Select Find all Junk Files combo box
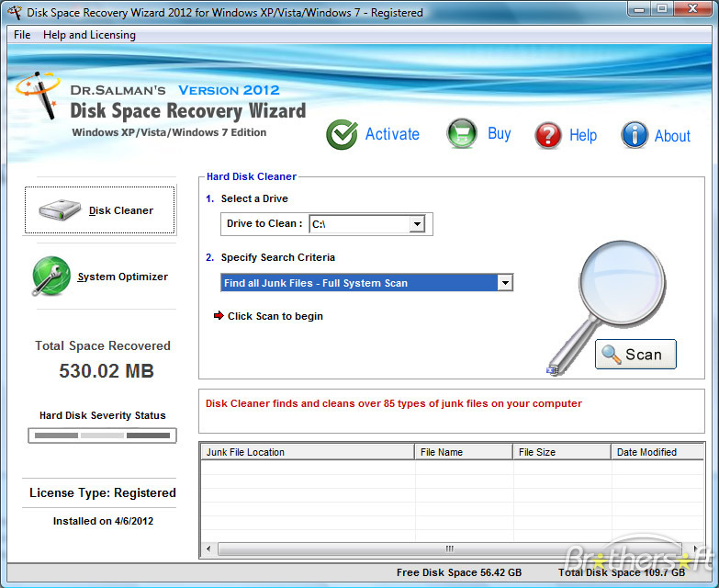Image resolution: width=719 pixels, height=588 pixels. coord(366,283)
